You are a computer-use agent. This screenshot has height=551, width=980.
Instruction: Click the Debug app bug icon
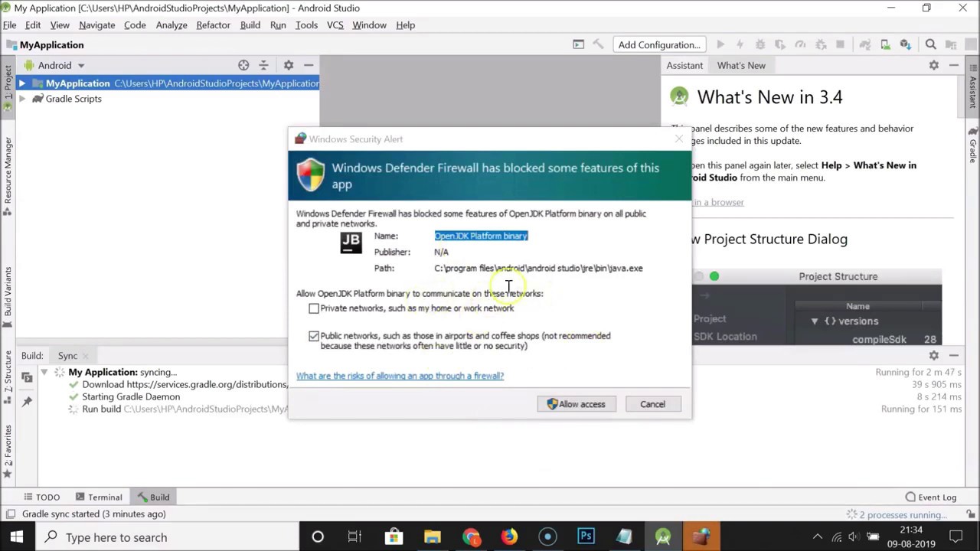coord(760,44)
